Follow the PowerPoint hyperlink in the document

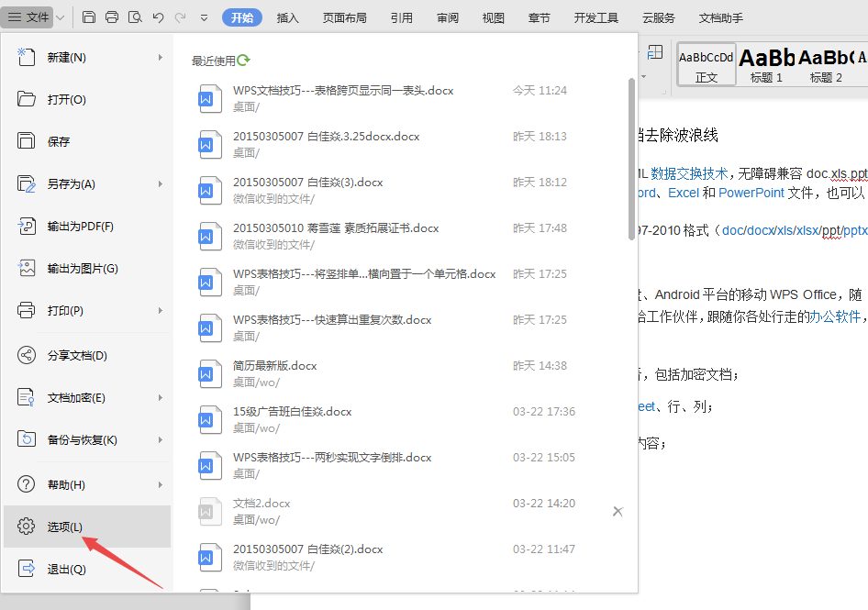751,193
